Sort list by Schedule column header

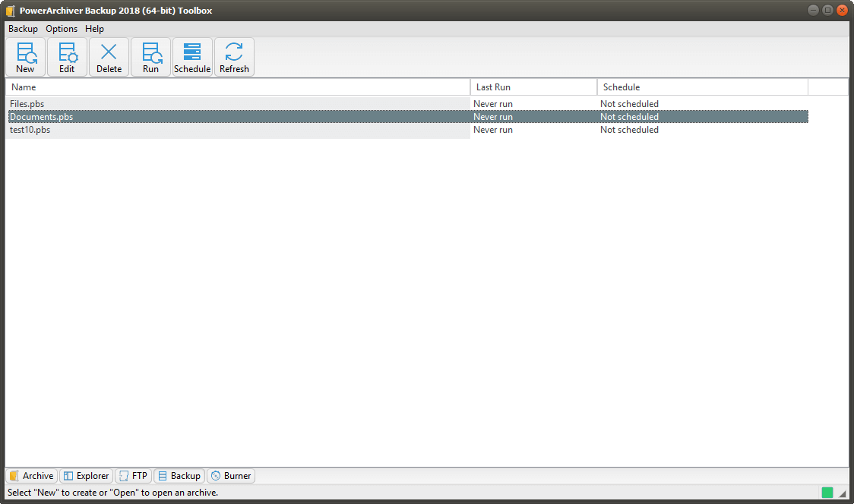(703, 87)
